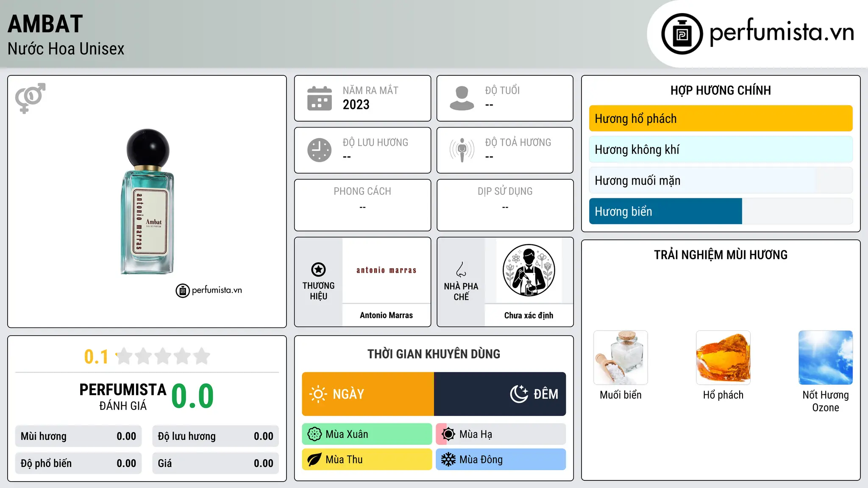Click the ĐỘ TUỔI label
This screenshot has height=488, width=868.
(502, 90)
